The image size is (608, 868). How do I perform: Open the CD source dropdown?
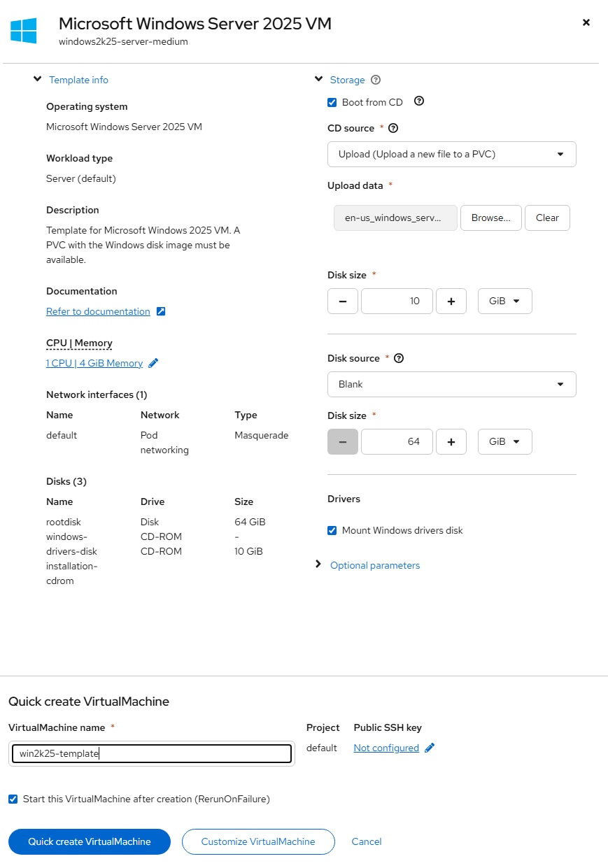452,154
